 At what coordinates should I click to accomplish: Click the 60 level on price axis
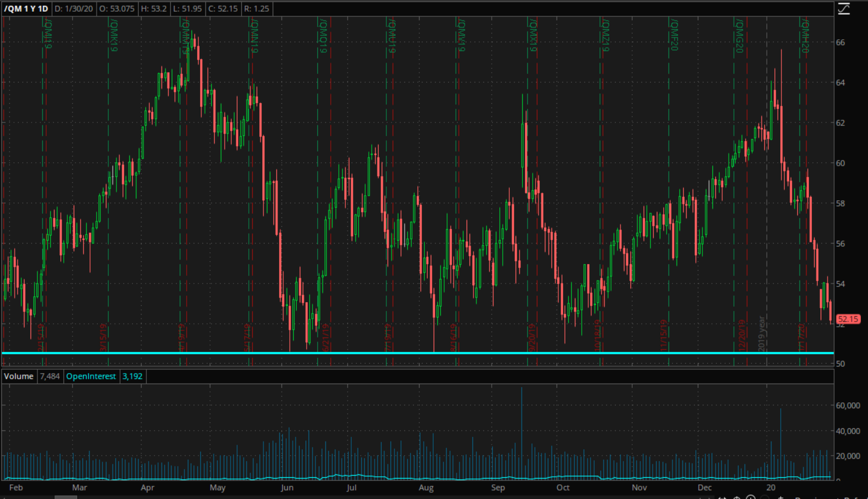tap(840, 163)
